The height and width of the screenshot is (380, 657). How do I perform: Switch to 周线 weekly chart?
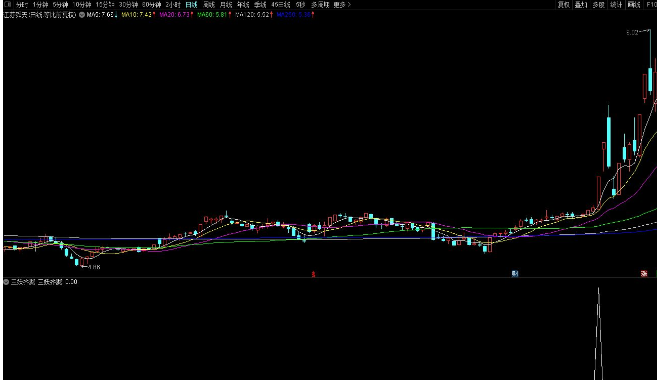coord(209,5)
